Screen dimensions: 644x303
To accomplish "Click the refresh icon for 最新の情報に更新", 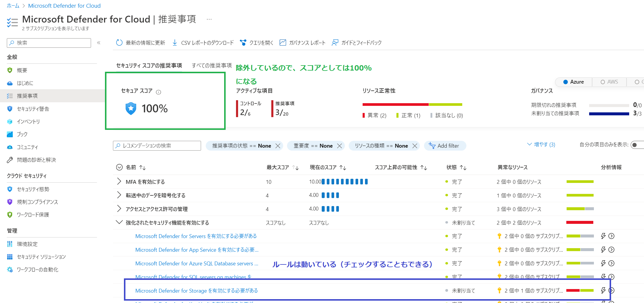I will 119,43.
